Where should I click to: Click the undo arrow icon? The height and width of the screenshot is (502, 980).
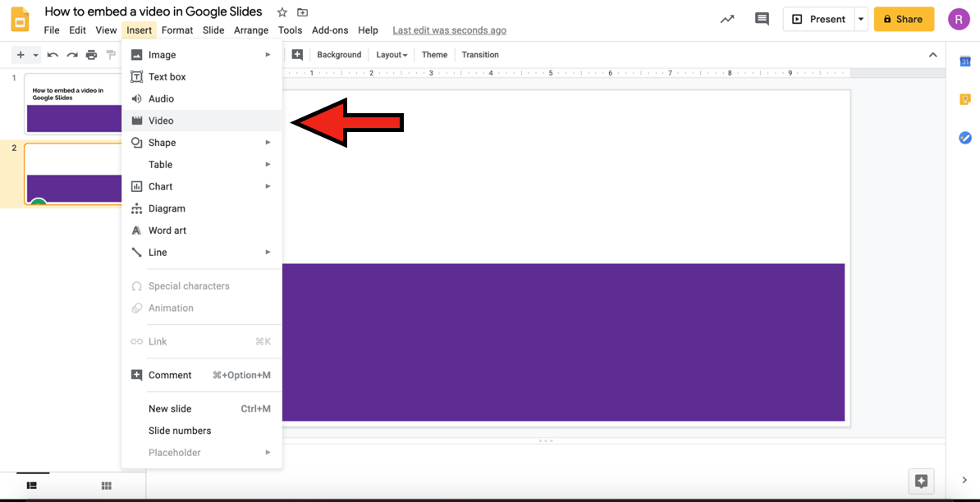click(x=53, y=55)
